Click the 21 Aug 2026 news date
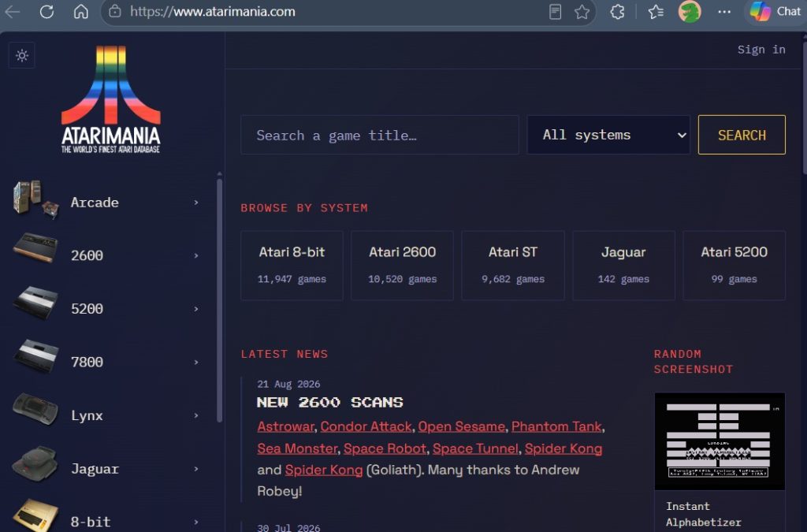807x532 pixels. 288,384
